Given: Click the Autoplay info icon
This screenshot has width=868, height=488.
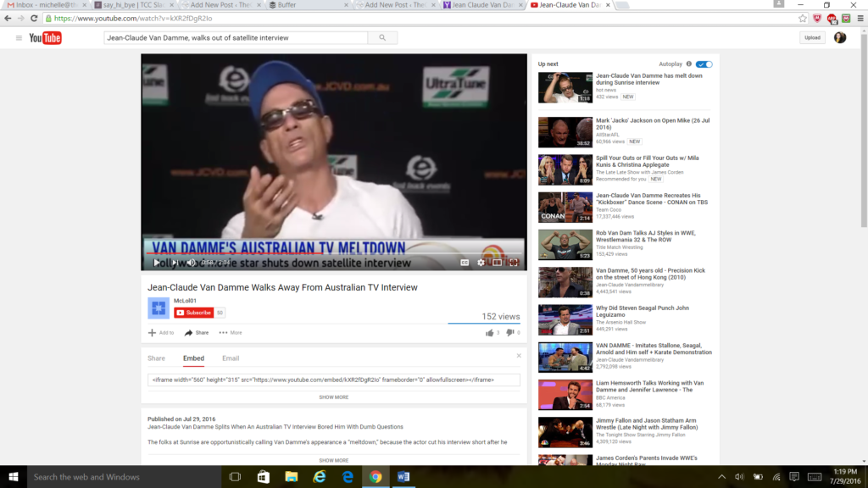Looking at the screenshot, I should [x=688, y=64].
